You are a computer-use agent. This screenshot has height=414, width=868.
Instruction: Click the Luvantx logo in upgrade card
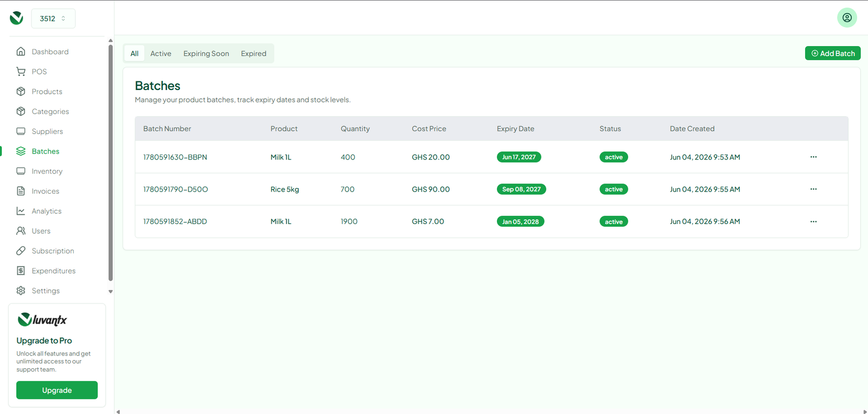point(42,320)
